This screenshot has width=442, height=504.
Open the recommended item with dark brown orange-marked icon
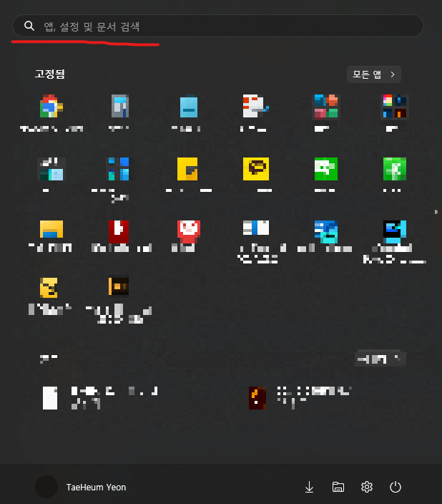pyautogui.click(x=300, y=398)
